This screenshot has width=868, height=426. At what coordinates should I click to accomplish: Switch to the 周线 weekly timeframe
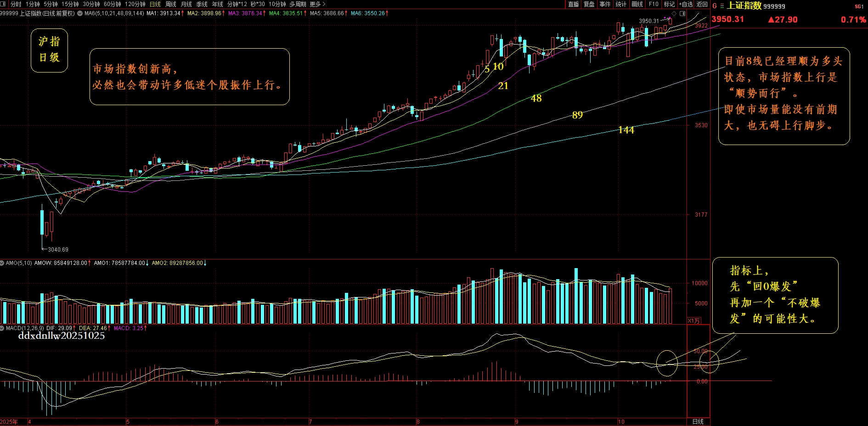click(171, 4)
